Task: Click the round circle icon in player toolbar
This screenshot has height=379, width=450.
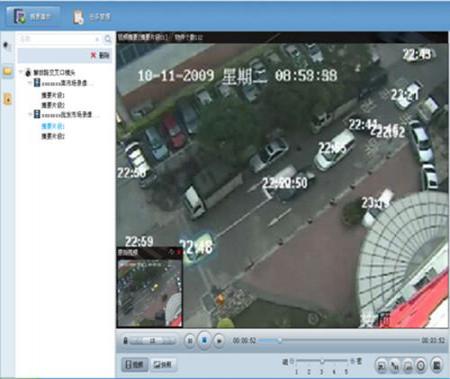Action: pyautogui.click(x=421, y=366)
